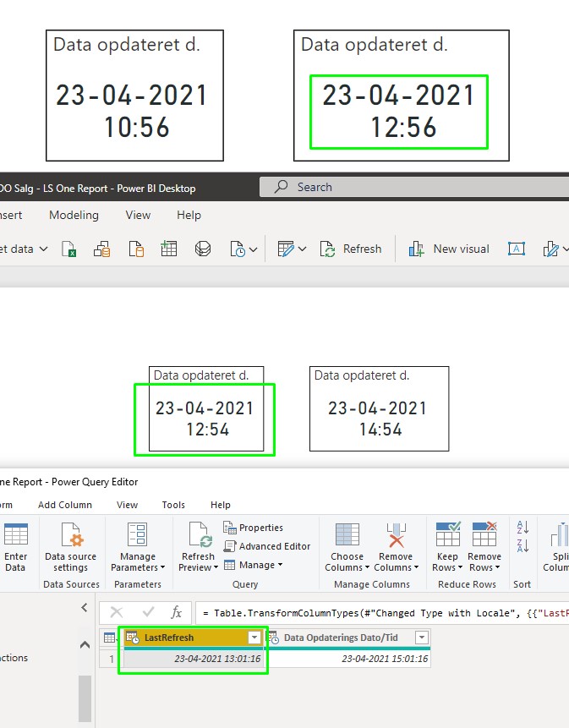Click the Excel workbook source icon
This screenshot has height=728, width=569.
pos(68,249)
